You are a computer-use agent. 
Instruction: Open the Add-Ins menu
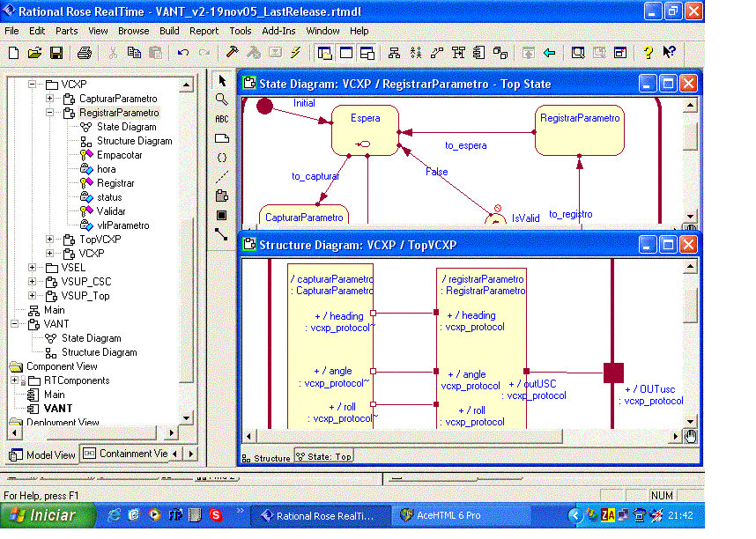[278, 31]
